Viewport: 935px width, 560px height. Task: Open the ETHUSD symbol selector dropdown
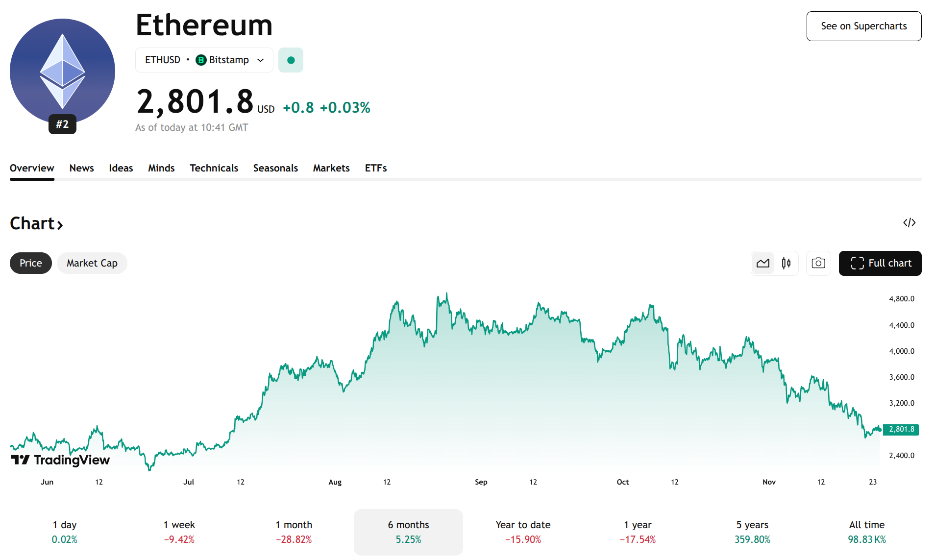coord(204,59)
